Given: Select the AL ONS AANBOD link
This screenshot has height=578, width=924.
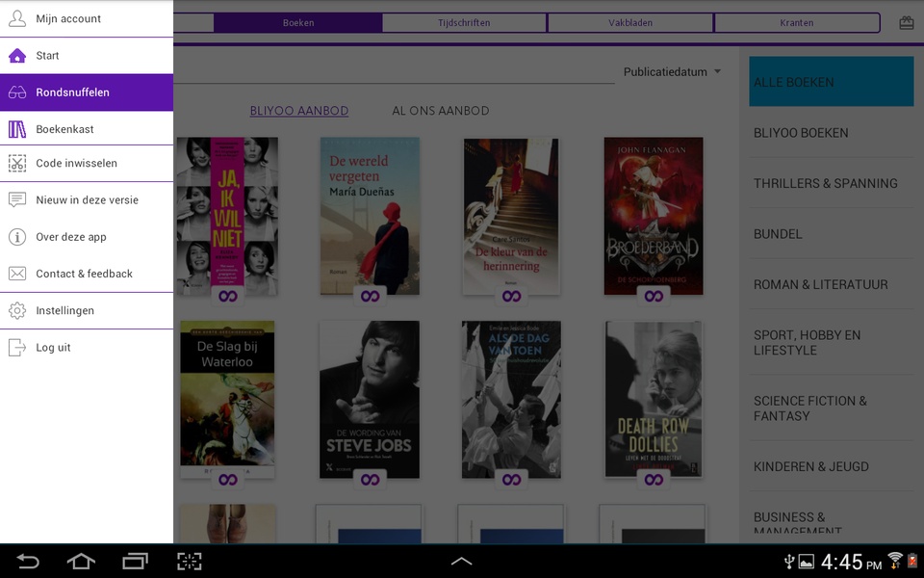Looking at the screenshot, I should tap(441, 111).
